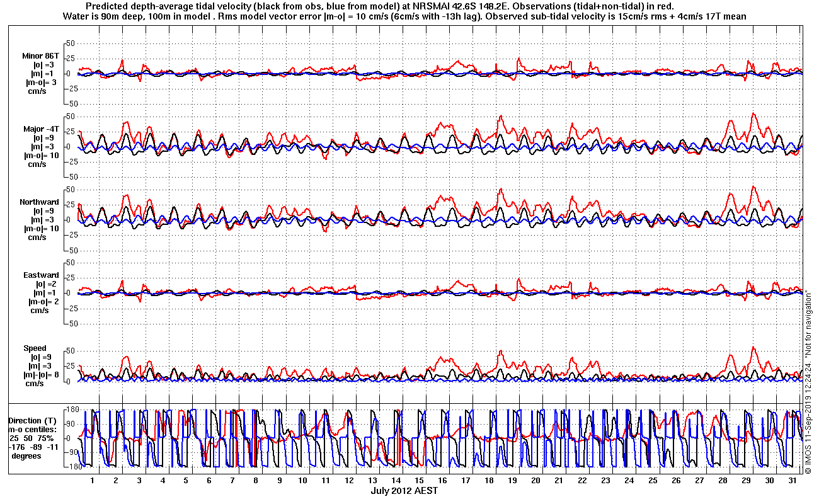Click day 14 on the x-axis
The width and height of the screenshot is (819, 504).
point(396,480)
